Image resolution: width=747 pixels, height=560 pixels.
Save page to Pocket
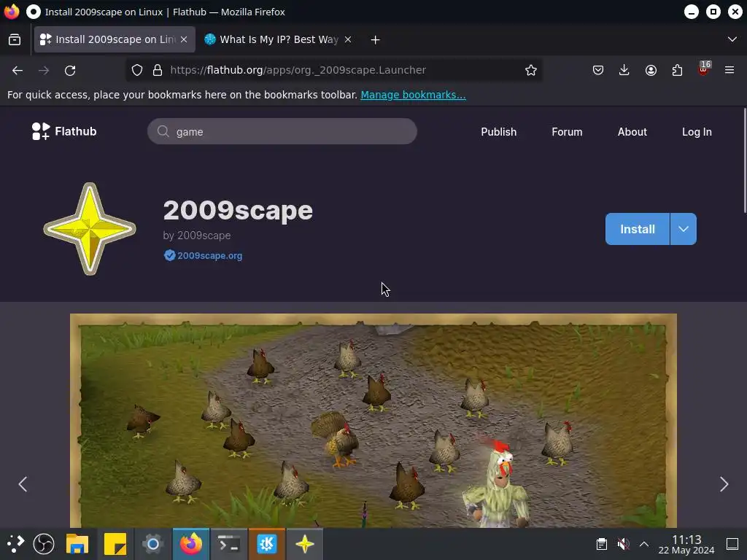(598, 71)
